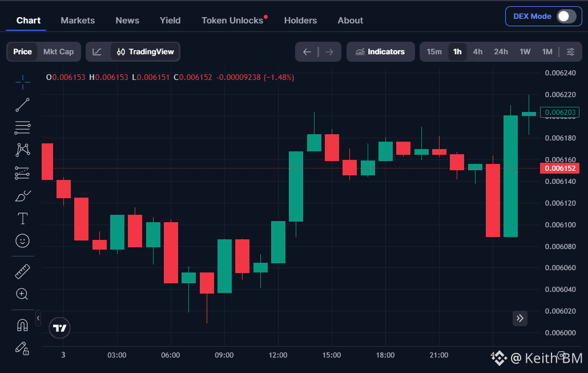Open the Chart tab
Image resolution: width=588 pixels, height=373 pixels.
pos(29,21)
